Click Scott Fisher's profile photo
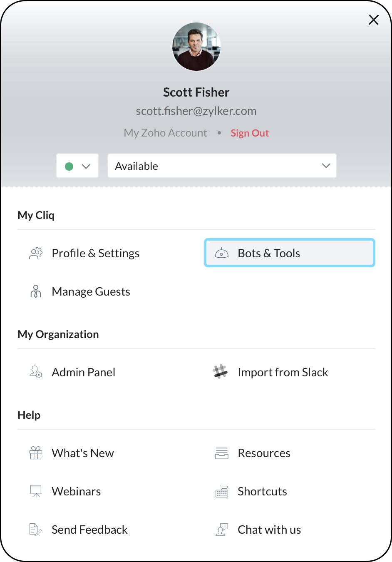Viewport: 392px width, 562px height. click(x=196, y=47)
